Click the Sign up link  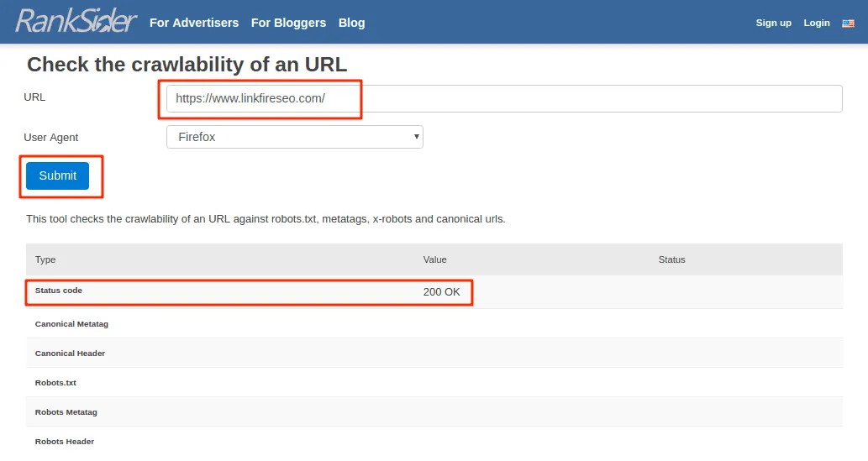[x=773, y=23]
